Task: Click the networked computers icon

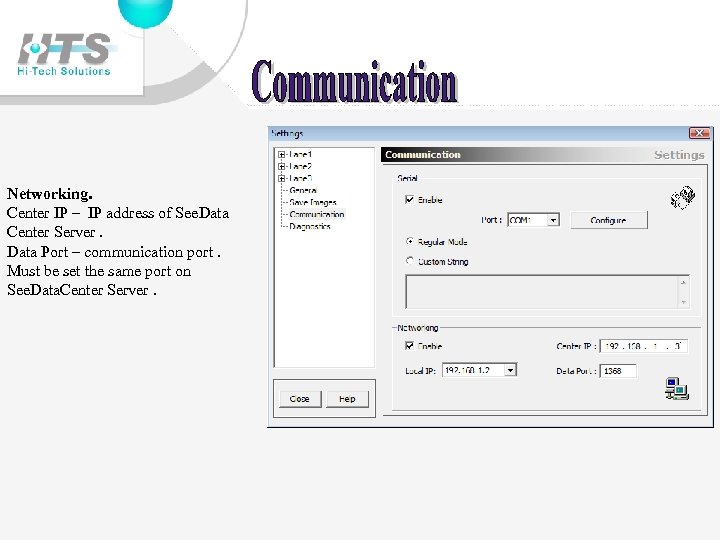Action: 677,388
